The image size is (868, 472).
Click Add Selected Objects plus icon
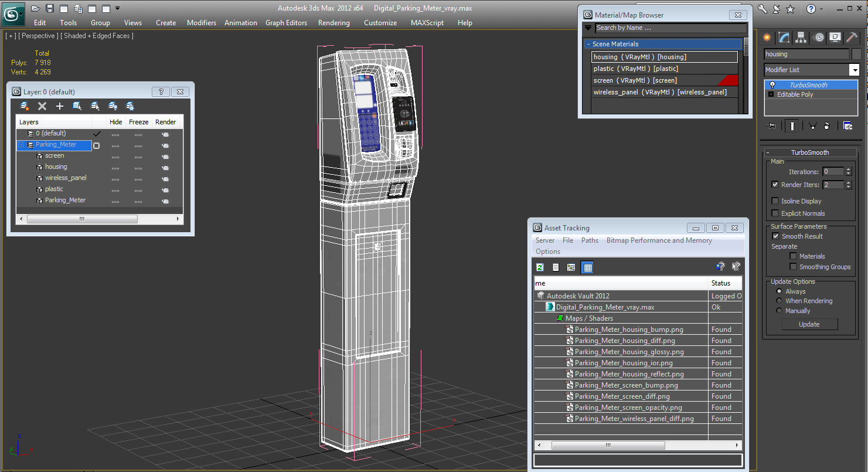coord(60,106)
